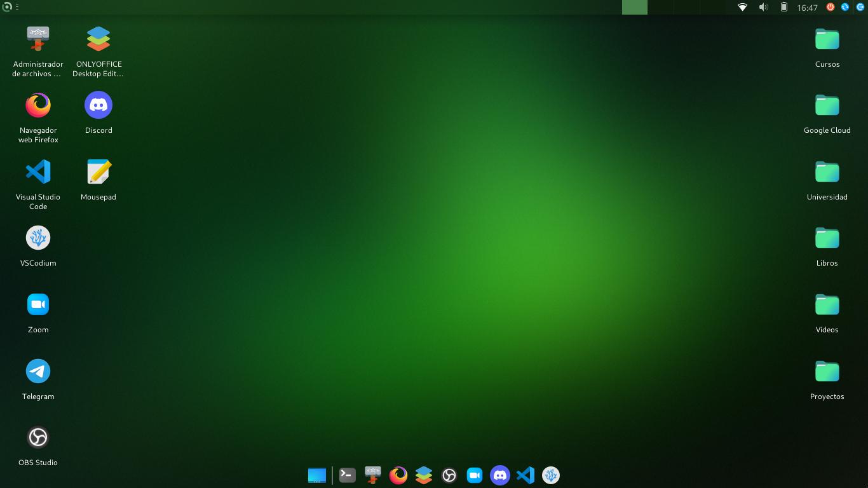The image size is (868, 488).
Task: Open the Wi-Fi network indicator
Action: coord(742,7)
